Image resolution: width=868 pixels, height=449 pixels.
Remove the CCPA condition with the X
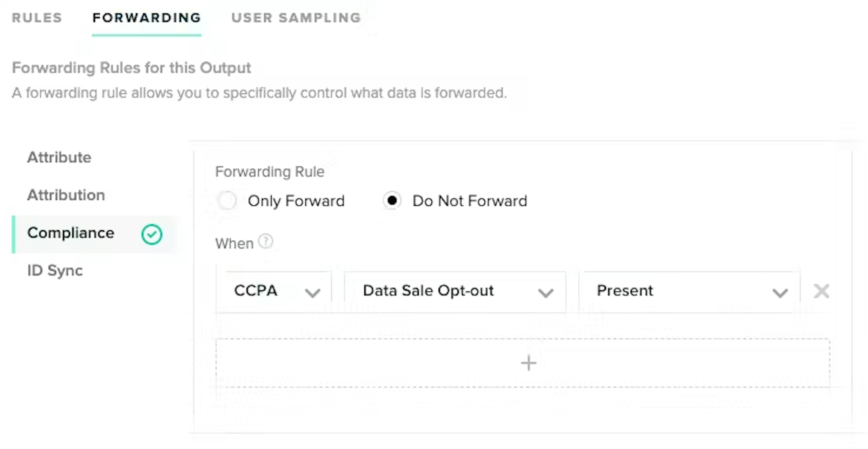pyautogui.click(x=821, y=291)
